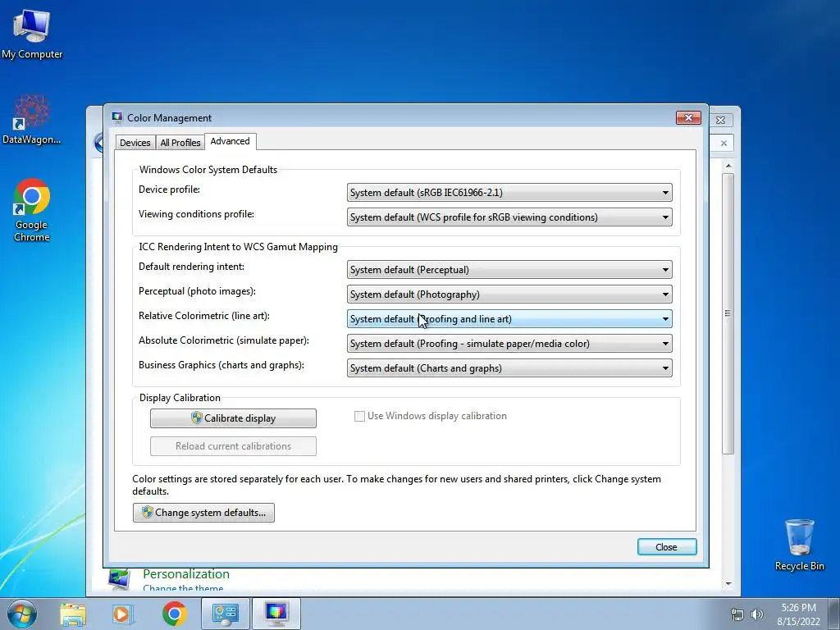Expand Business Graphics (charts and graphs) dropdown

point(509,368)
